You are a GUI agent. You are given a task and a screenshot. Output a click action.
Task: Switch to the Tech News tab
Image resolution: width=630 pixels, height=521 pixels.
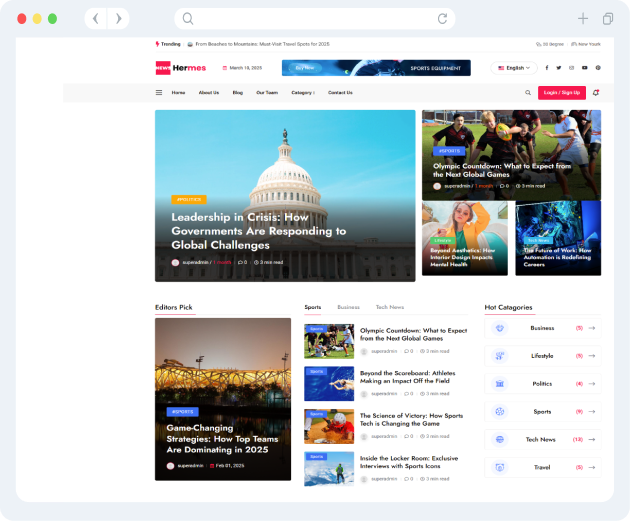pyautogui.click(x=390, y=307)
